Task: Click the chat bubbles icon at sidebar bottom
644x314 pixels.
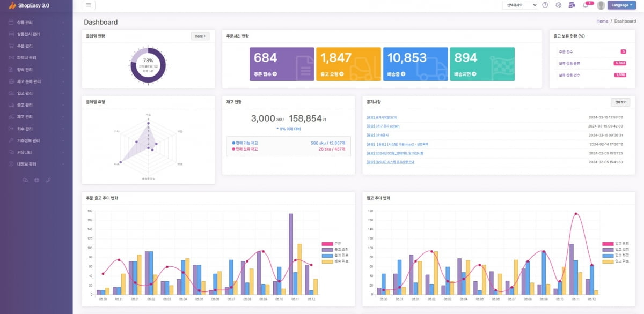Action: (25, 180)
